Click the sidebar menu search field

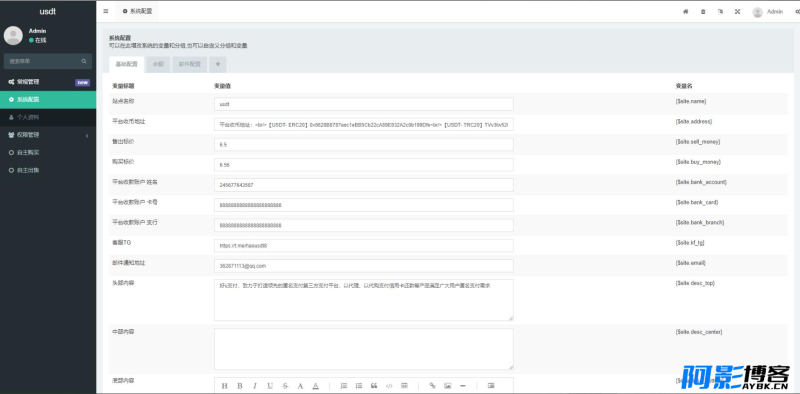click(48, 61)
